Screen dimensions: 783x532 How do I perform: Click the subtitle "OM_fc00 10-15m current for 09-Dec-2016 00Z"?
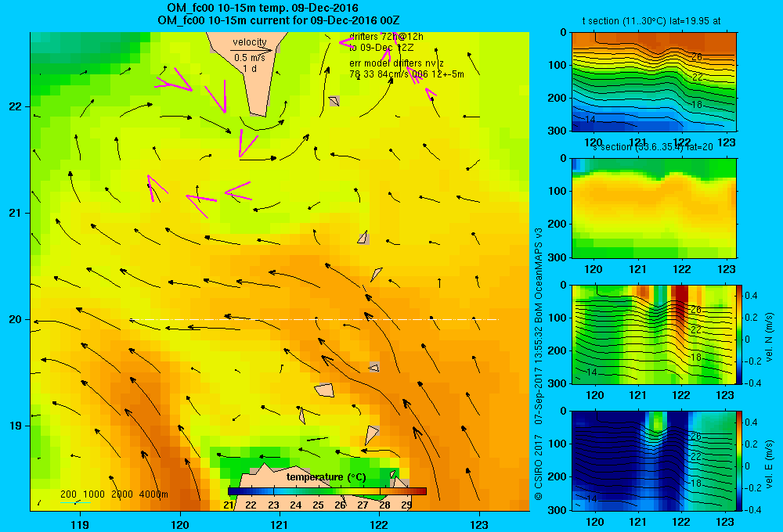pyautogui.click(x=278, y=20)
